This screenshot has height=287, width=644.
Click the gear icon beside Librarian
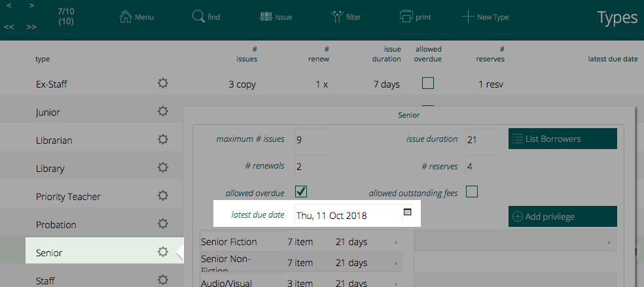pyautogui.click(x=163, y=140)
